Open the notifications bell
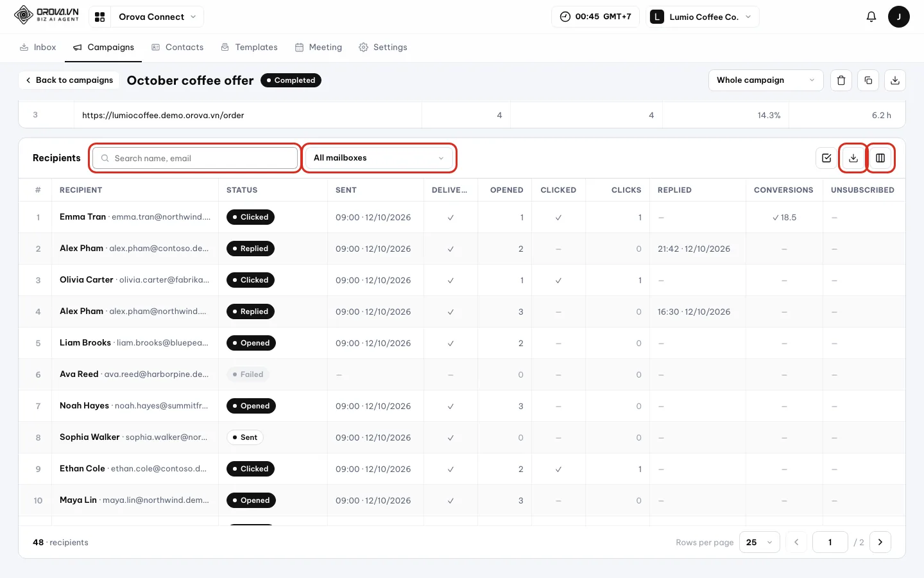The height and width of the screenshot is (578, 924). (871, 17)
